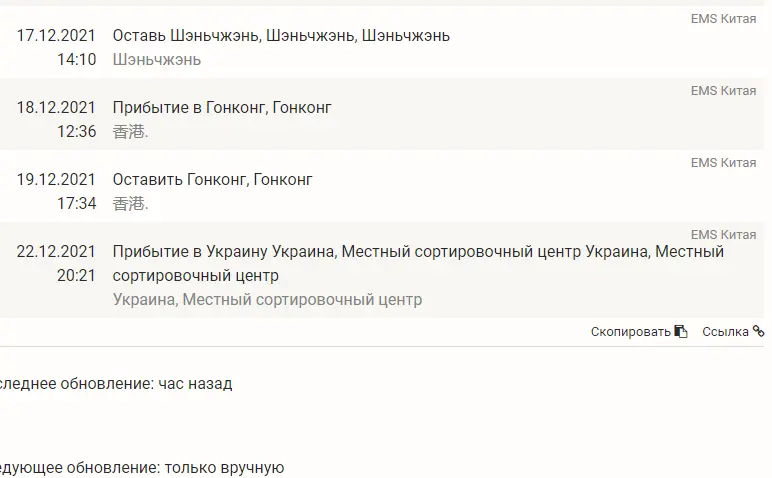Select the 17.12.2021 Шэньчжэнь departure event
This screenshot has height=478, width=772.
382,42
